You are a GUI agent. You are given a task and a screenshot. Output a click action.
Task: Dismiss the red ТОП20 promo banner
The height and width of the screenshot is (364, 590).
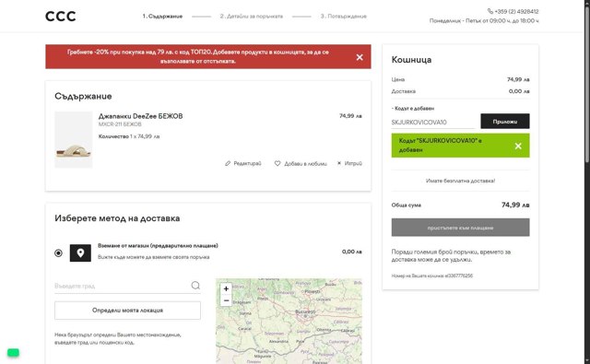(x=360, y=57)
